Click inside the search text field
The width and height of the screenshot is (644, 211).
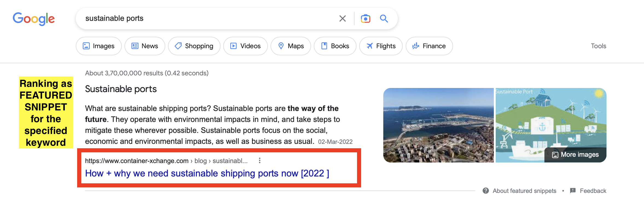pos(208,18)
